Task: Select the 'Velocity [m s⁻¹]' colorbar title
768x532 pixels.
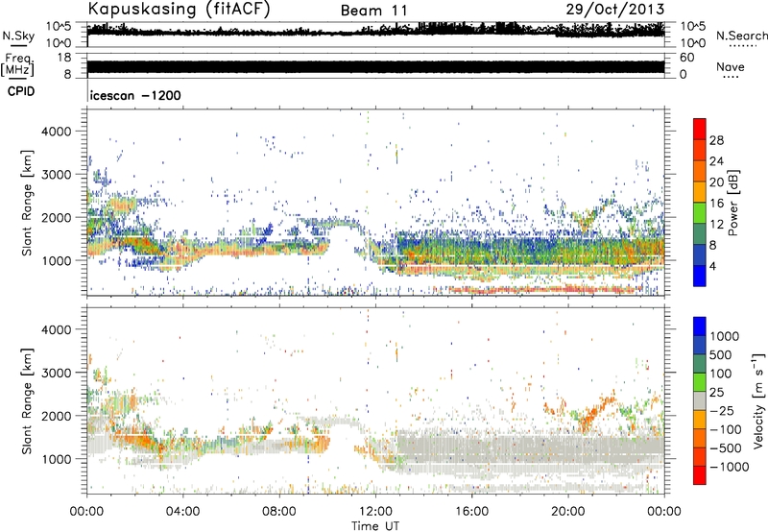Action: click(x=758, y=400)
